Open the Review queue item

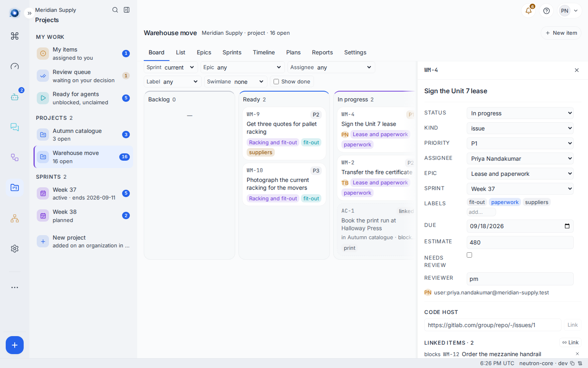[83, 76]
